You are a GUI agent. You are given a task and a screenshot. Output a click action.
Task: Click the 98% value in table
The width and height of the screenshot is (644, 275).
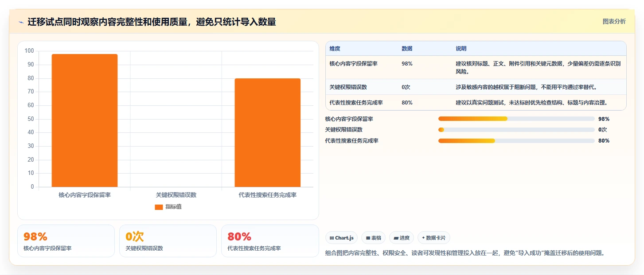(407, 64)
